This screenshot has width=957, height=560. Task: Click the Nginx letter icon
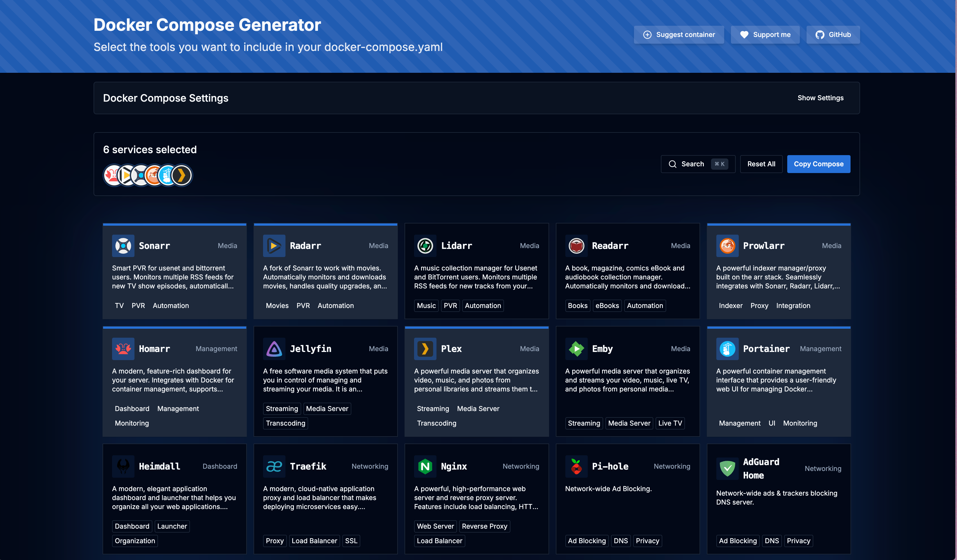[425, 466]
